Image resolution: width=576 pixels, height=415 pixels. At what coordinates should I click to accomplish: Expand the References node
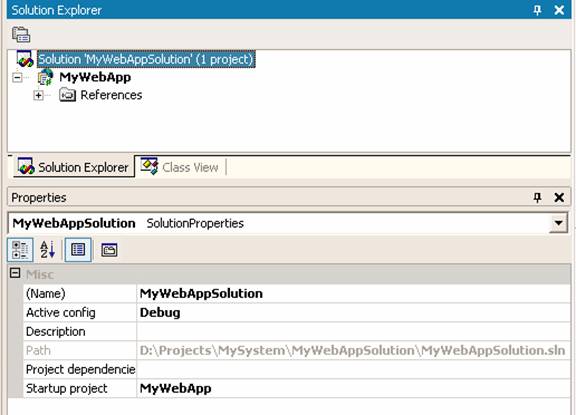(38, 95)
